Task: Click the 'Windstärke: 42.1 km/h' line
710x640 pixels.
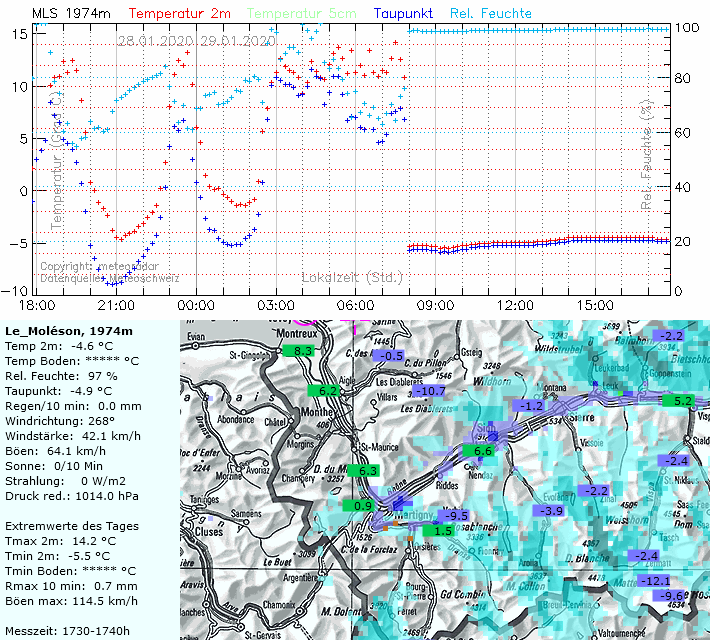Action: coord(73,436)
